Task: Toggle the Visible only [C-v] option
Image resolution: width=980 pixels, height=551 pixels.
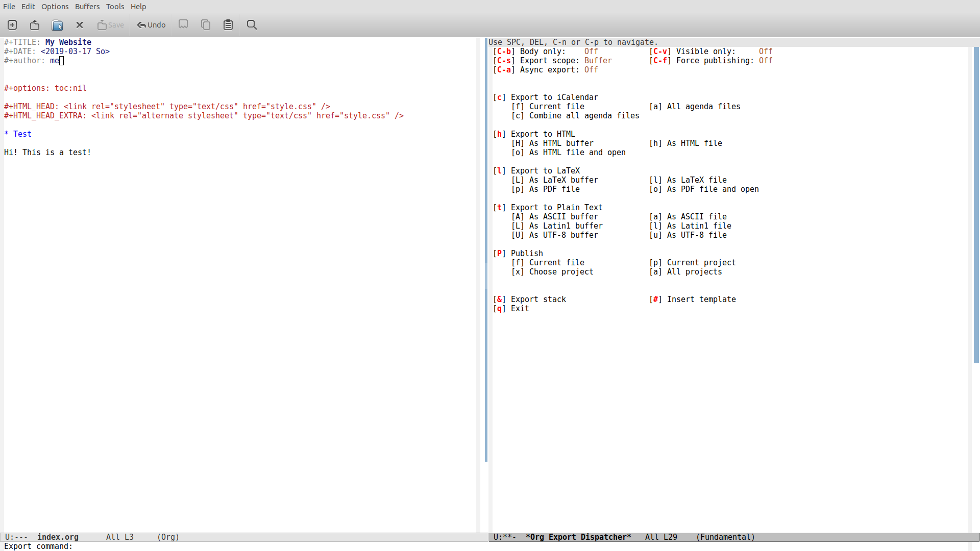Action: pos(705,52)
